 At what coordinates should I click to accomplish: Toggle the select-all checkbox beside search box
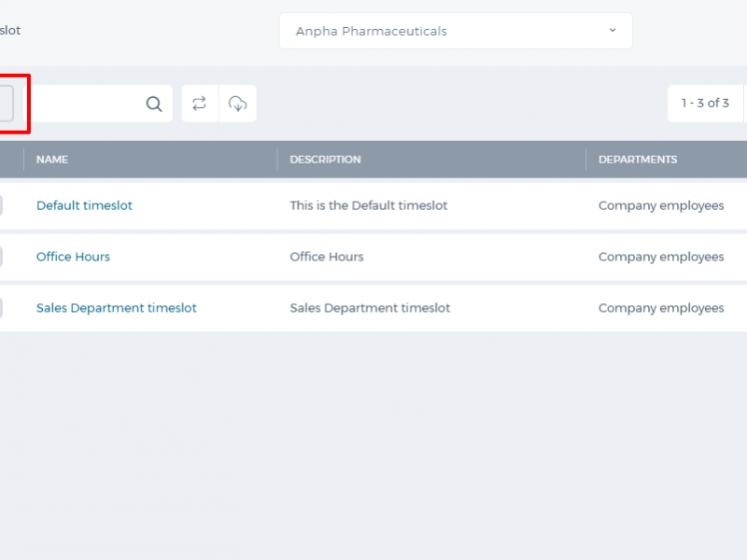[x=6, y=104]
